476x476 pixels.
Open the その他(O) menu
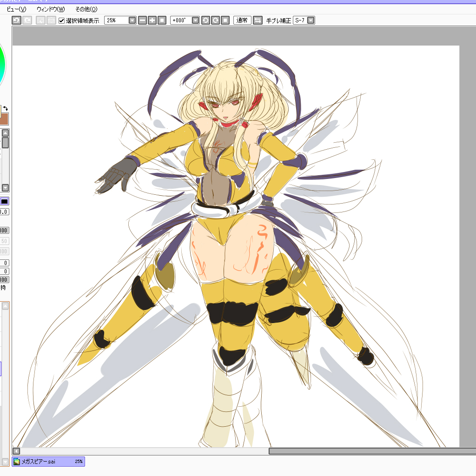[86, 9]
